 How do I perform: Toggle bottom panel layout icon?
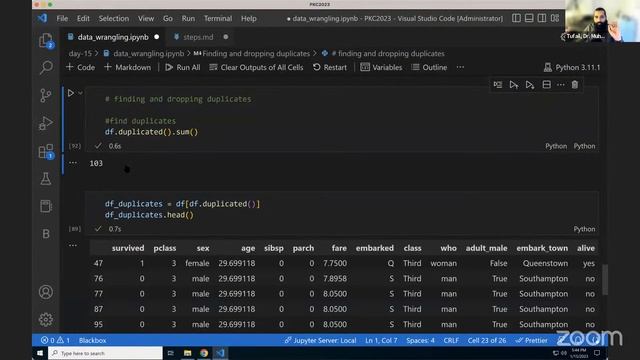(x=529, y=18)
